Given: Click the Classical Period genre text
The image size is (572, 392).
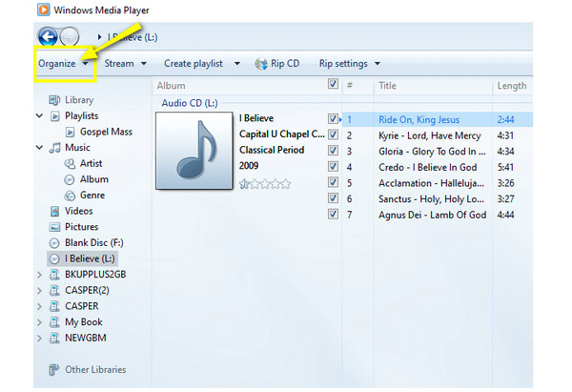Looking at the screenshot, I should 272,150.
